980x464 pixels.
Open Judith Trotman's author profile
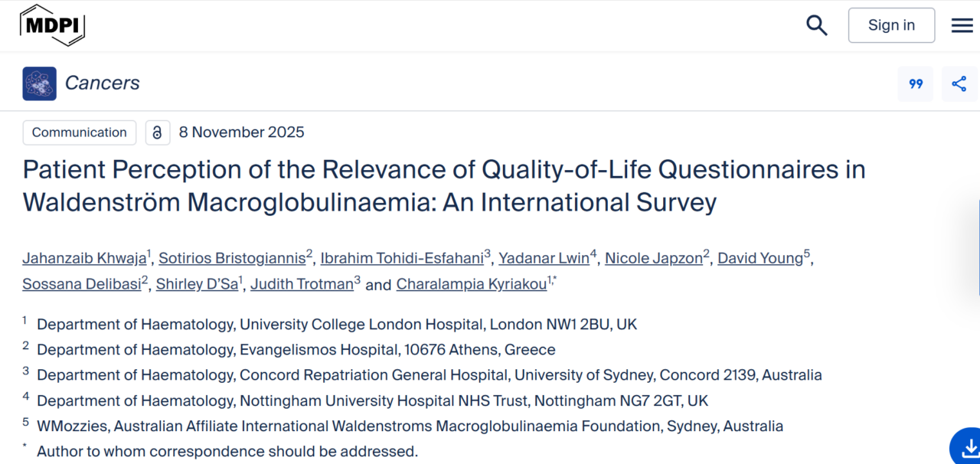pos(301,284)
